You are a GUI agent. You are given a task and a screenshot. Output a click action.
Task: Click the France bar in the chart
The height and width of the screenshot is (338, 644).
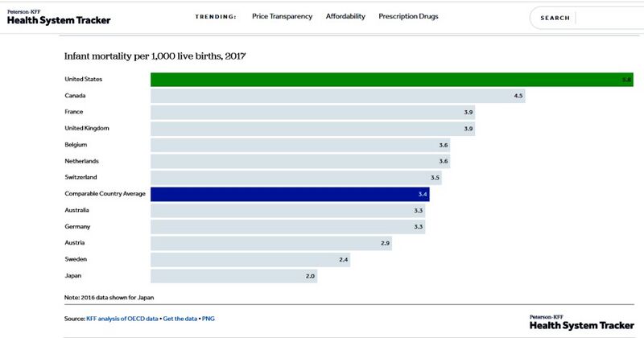(312, 112)
